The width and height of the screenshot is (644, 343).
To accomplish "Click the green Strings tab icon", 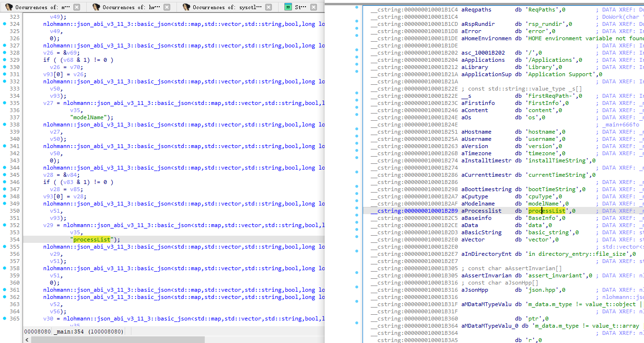I will coord(288,7).
